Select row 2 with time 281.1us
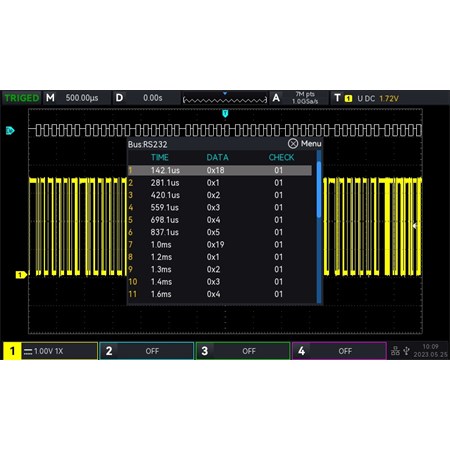This screenshot has height=450, width=450. 220,183
